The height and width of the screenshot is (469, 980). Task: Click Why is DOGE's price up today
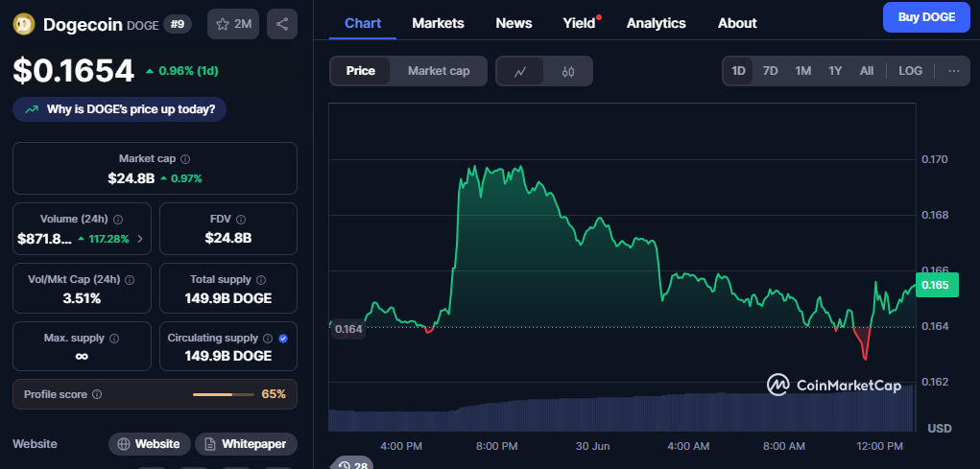(x=119, y=109)
